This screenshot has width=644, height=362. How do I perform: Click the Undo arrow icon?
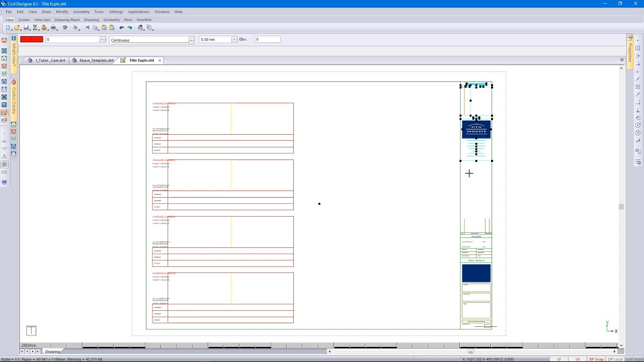pos(122,28)
